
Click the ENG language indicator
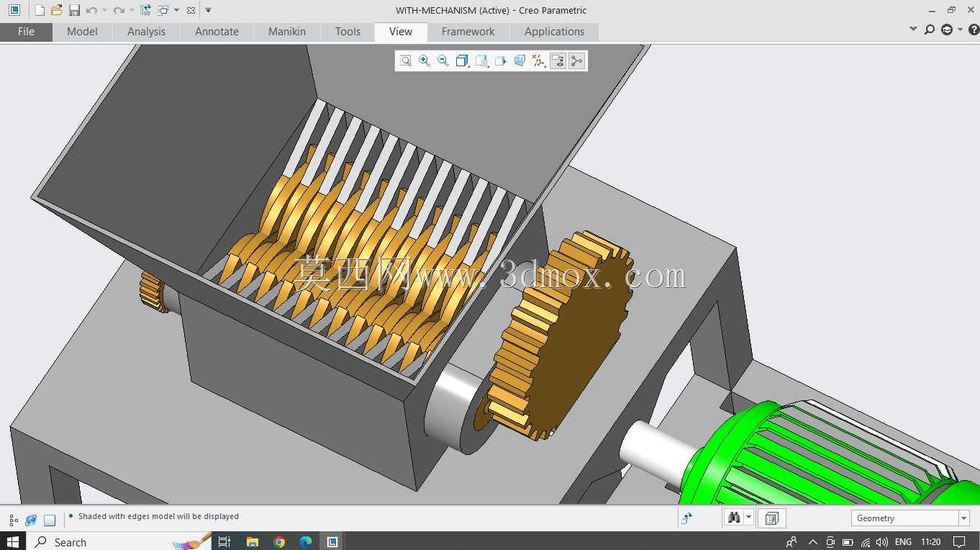[903, 541]
